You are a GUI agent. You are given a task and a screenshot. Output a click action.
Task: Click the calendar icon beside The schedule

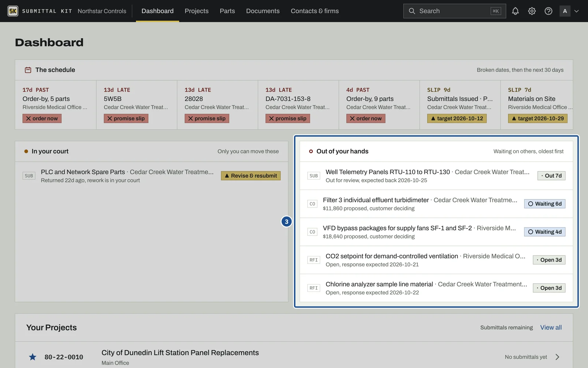(x=28, y=70)
